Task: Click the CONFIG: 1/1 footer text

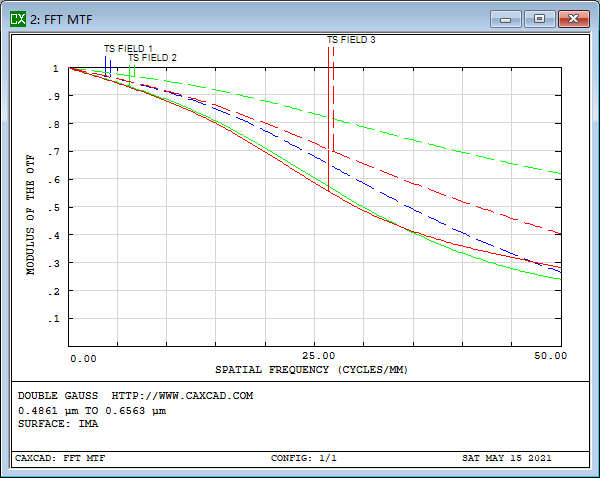Action: (x=303, y=458)
